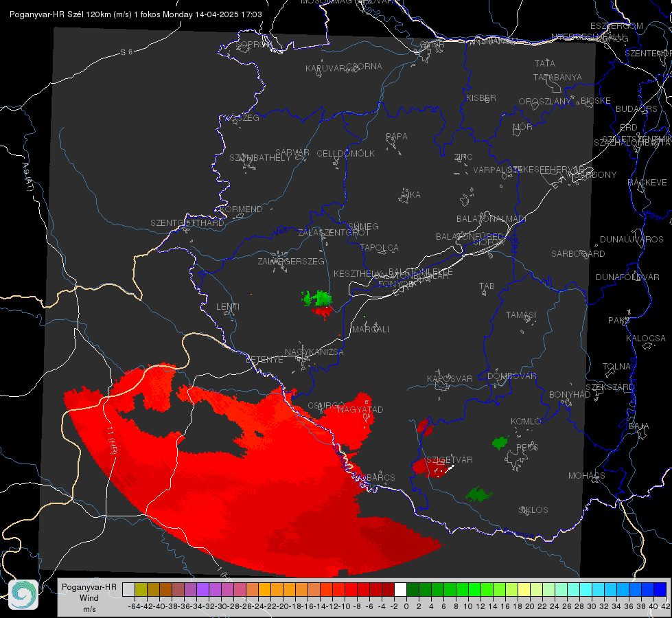Viewport: 672px width, 618px height.
Task: Click the S 6 road label
Action: (x=126, y=52)
